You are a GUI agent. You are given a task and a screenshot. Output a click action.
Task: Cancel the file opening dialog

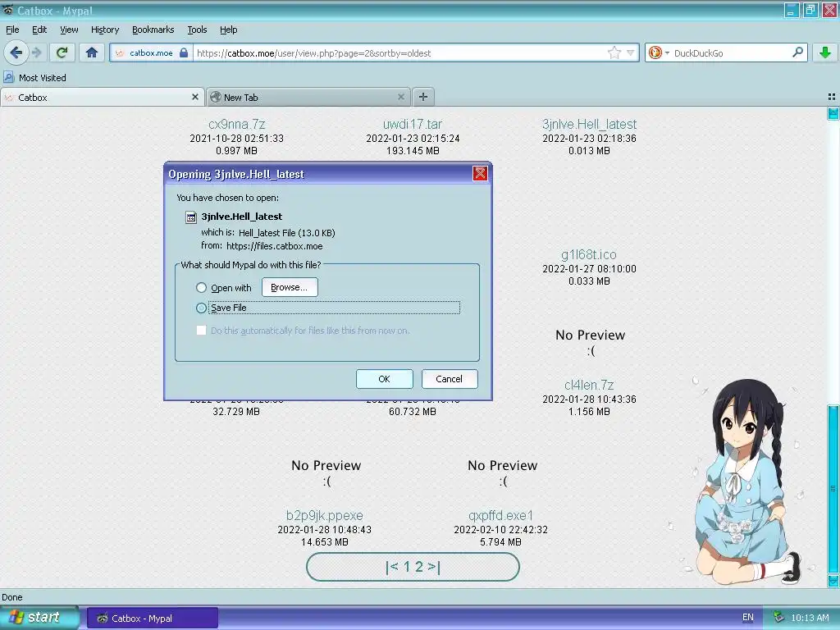click(449, 379)
